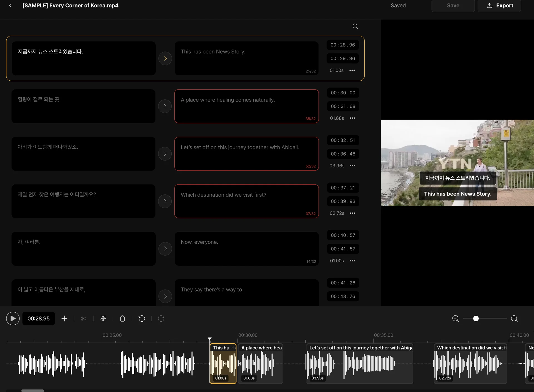Click the undo arrow icon
The width and height of the screenshot is (534, 392).
click(x=142, y=318)
